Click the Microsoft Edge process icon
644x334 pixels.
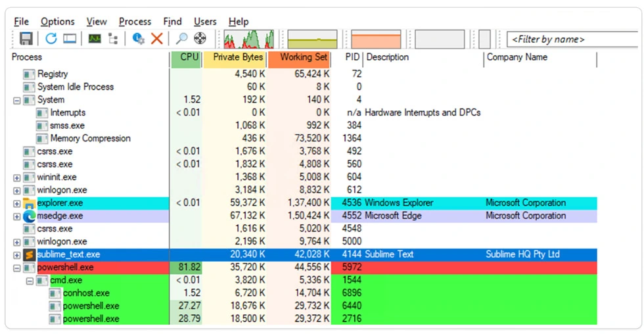[x=29, y=216]
